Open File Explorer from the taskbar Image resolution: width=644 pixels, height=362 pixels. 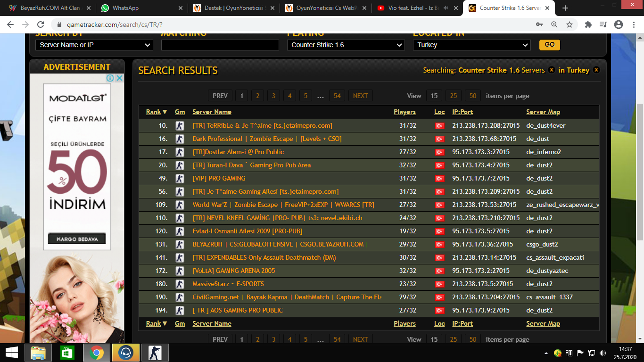click(38, 353)
